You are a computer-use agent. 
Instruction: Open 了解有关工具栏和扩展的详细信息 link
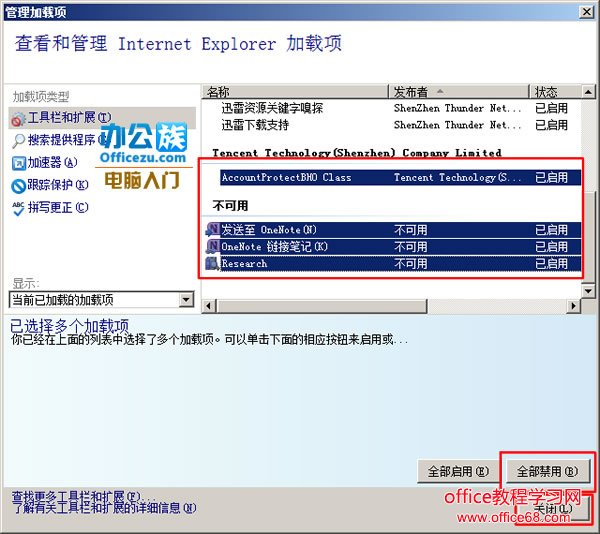point(104,508)
